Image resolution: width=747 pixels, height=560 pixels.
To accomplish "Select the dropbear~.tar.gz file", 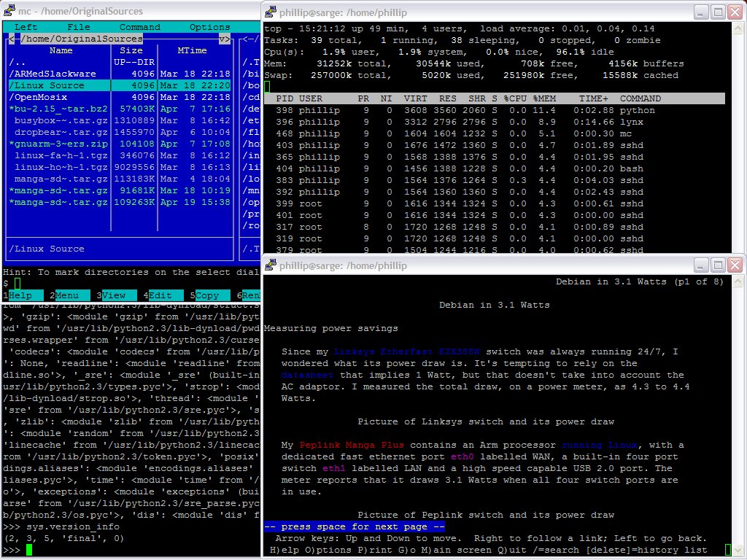I will pyautogui.click(x=120, y=132).
